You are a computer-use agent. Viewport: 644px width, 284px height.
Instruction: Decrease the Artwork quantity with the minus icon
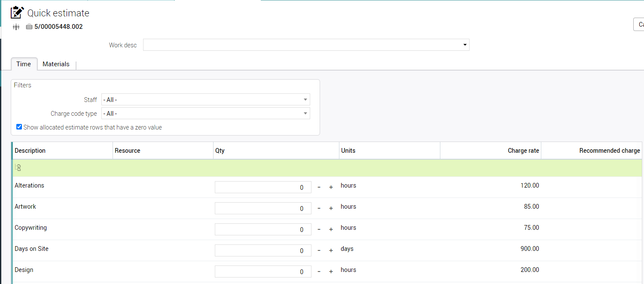click(319, 208)
